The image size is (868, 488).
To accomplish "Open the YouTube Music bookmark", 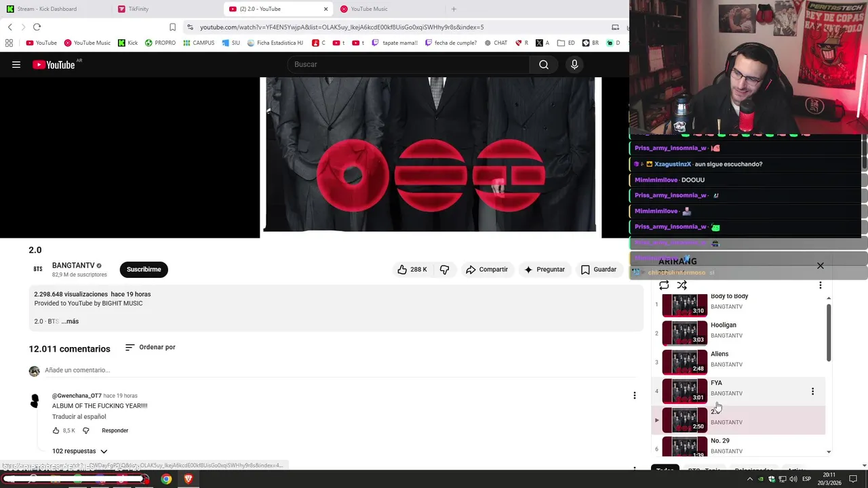I will (x=87, y=43).
